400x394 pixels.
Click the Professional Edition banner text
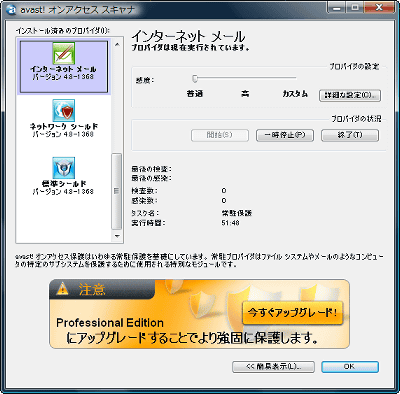pyautogui.click(x=110, y=323)
